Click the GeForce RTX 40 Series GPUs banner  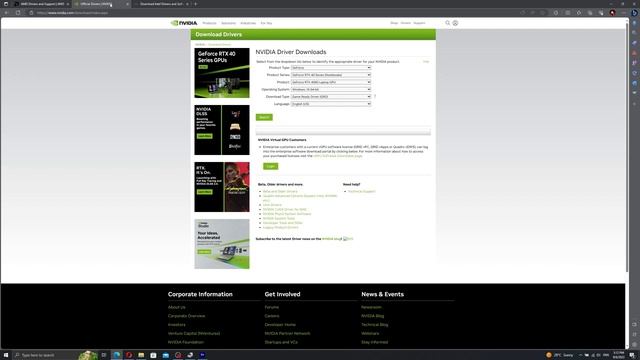[222, 73]
